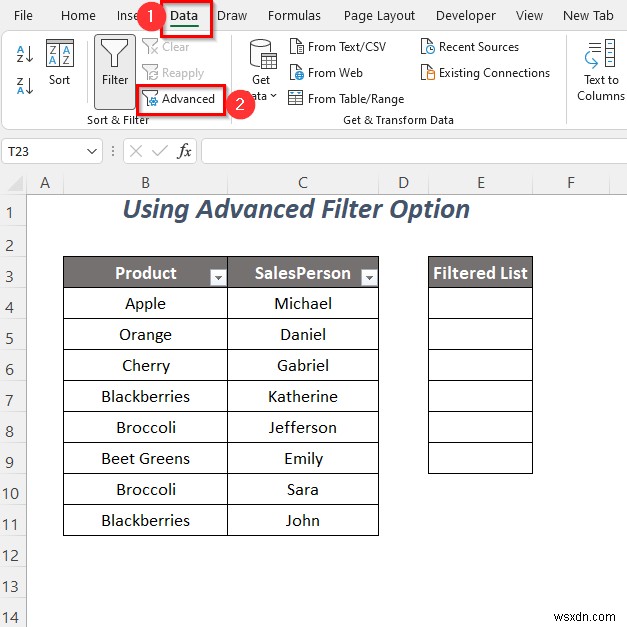
Task: Select all cells via corner triangle
Action: 15,184
